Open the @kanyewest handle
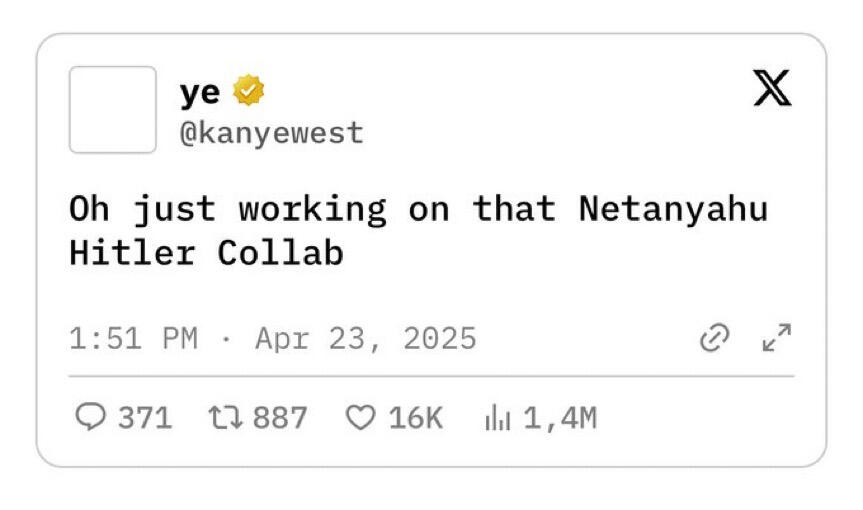The width and height of the screenshot is (863, 510). tap(271, 133)
